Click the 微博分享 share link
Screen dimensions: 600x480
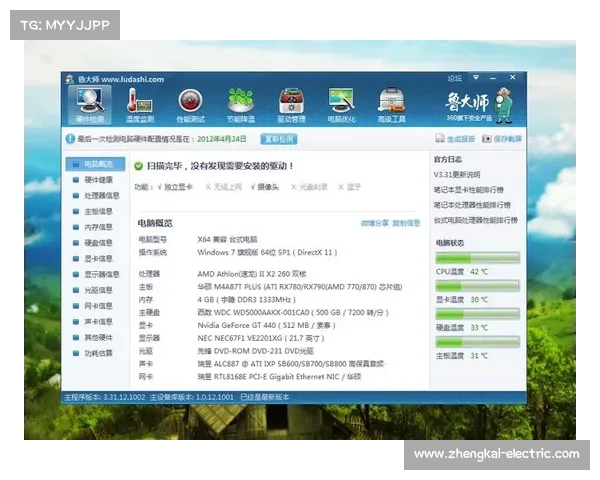pyautogui.click(x=375, y=223)
